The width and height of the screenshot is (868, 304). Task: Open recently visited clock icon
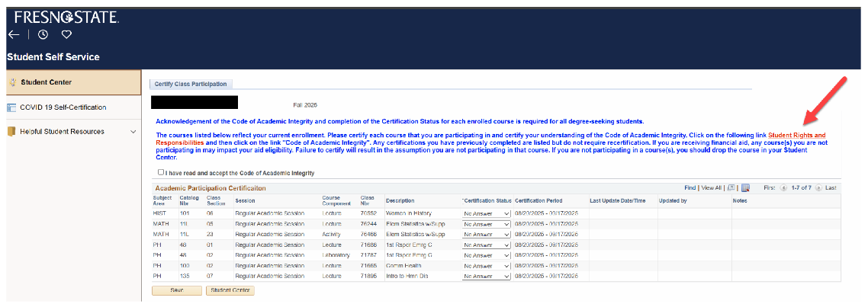[43, 34]
